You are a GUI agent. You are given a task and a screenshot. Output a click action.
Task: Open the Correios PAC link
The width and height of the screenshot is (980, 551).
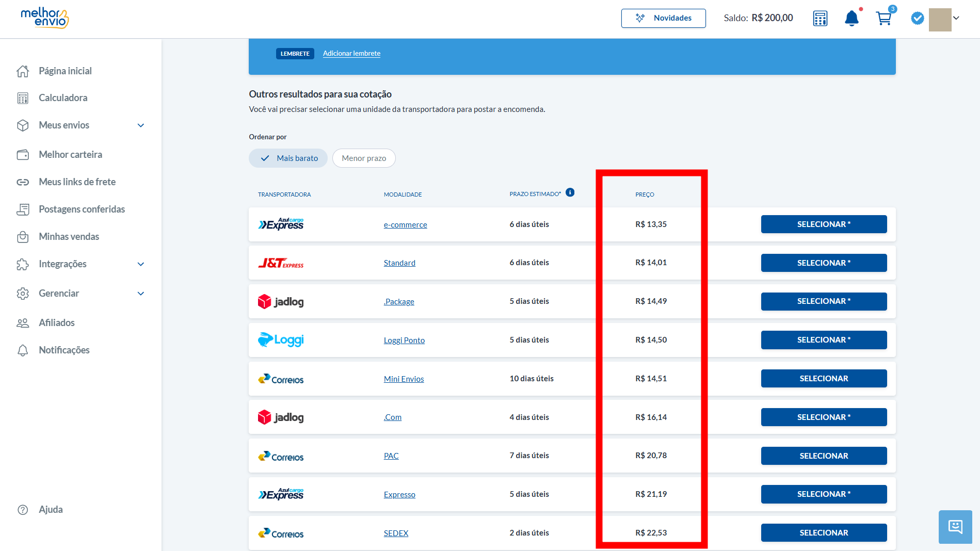[x=391, y=456]
